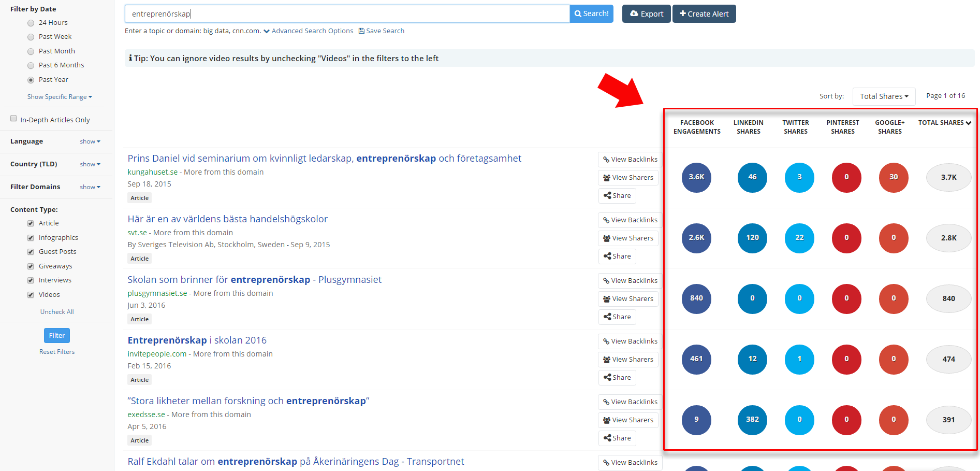The height and width of the screenshot is (471, 980).
Task: Sort by Google+ Shares column header
Action: pos(890,127)
